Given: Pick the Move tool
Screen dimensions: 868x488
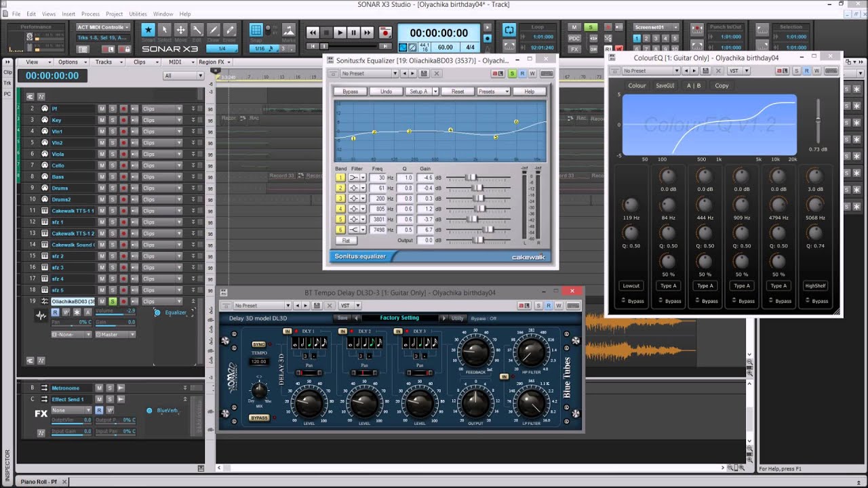Looking at the screenshot, I should click(x=181, y=30).
